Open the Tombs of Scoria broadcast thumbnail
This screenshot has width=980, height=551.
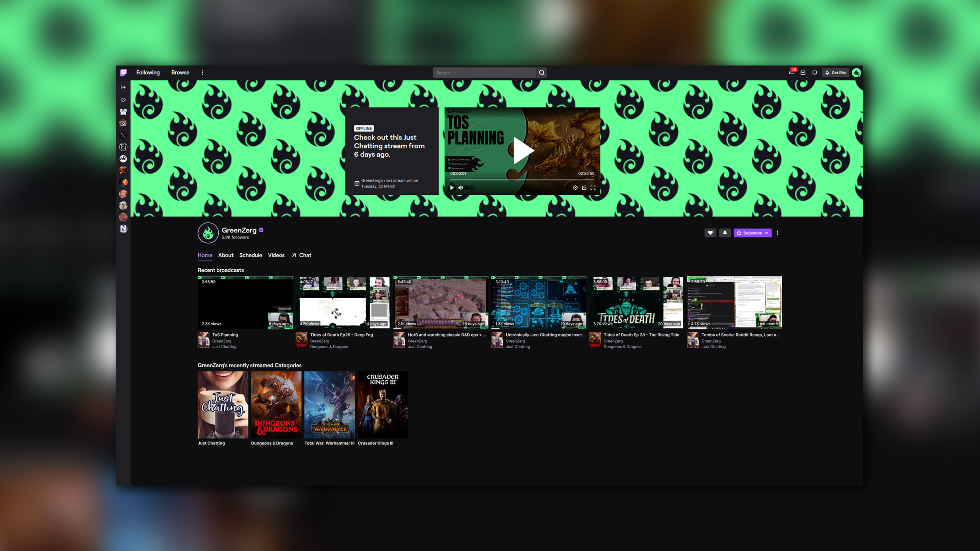tap(735, 303)
